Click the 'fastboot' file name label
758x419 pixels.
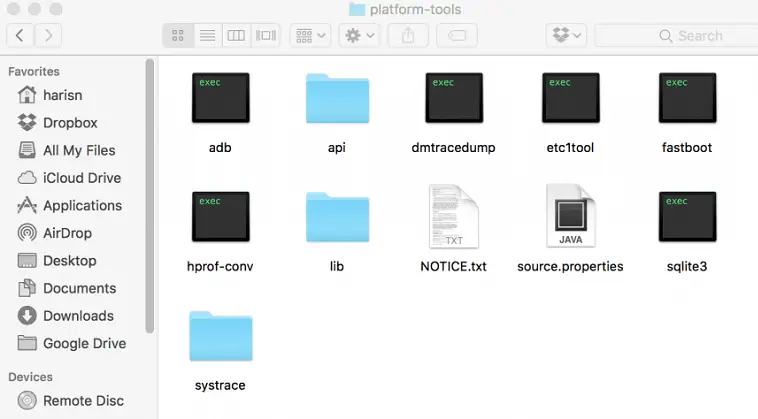click(x=687, y=147)
